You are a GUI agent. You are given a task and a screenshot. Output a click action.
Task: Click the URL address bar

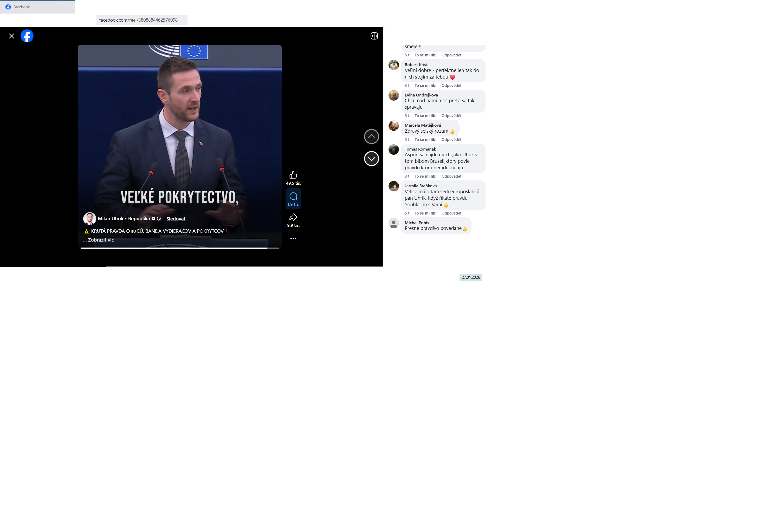pos(141,20)
